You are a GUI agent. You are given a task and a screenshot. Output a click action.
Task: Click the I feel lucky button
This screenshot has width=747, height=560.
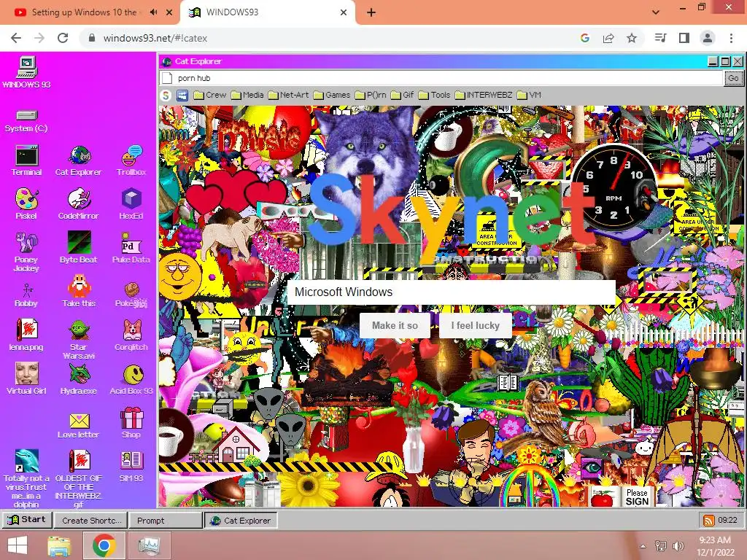[475, 325]
